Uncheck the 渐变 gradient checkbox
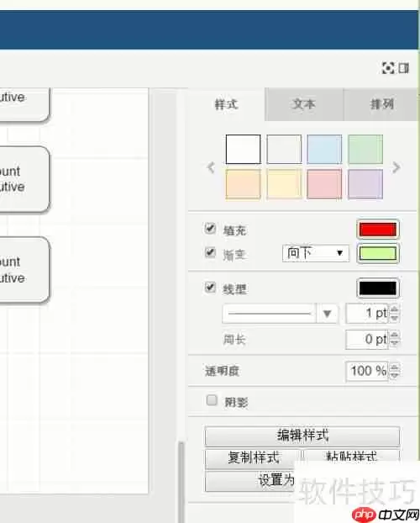Viewport: 420px width, 523px height. click(210, 252)
